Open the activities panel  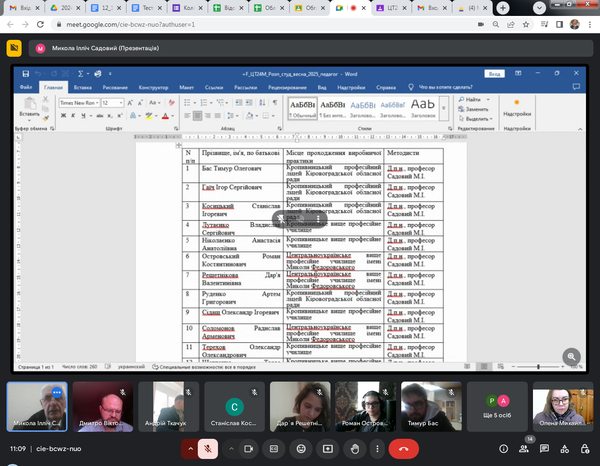click(563, 449)
